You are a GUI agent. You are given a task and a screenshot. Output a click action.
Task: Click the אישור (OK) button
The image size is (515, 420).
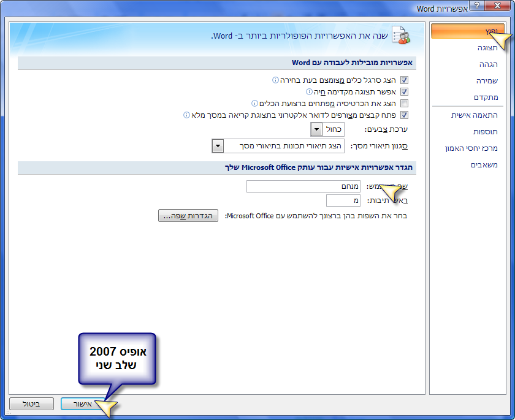click(83, 404)
